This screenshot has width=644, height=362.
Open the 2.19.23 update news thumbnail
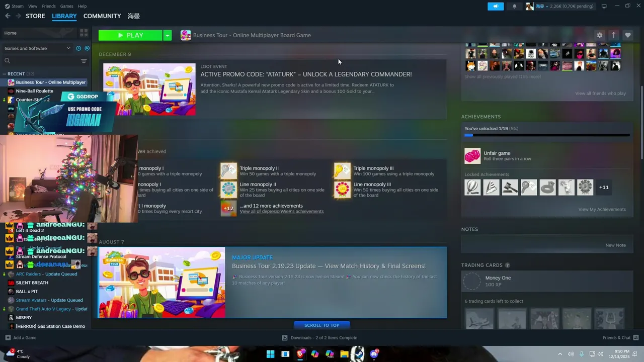[162, 283]
